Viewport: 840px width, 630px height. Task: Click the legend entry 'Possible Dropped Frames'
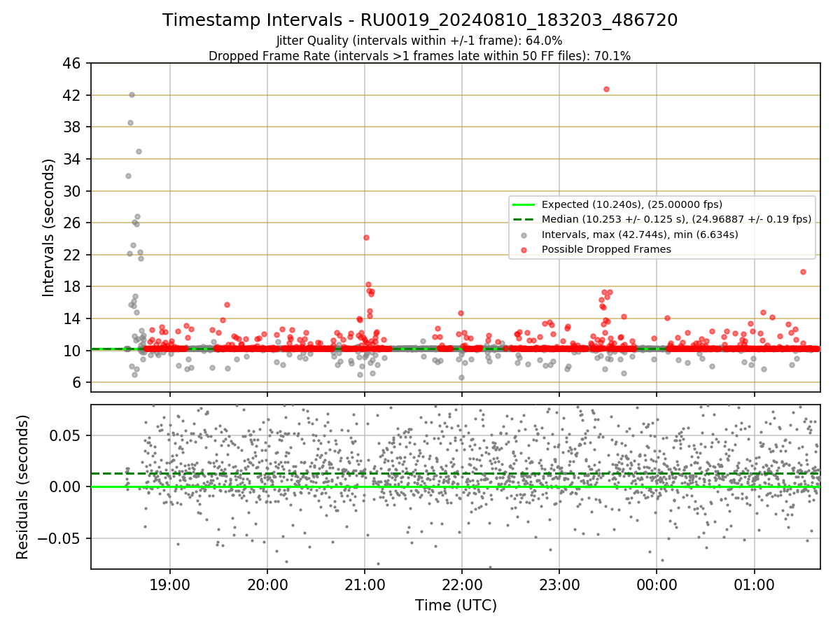coord(607,249)
